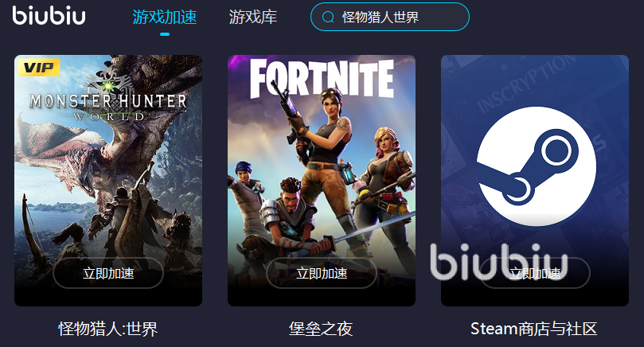Click the biubiu logo in the header
644x347 pixels.
click(x=49, y=16)
